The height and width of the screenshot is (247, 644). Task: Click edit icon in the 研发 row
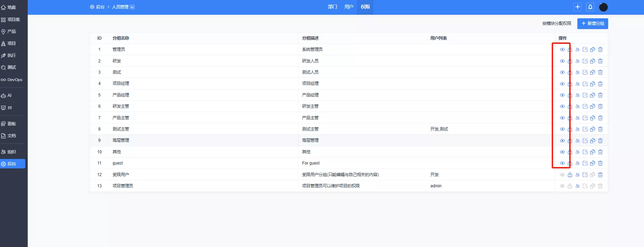tap(585, 61)
